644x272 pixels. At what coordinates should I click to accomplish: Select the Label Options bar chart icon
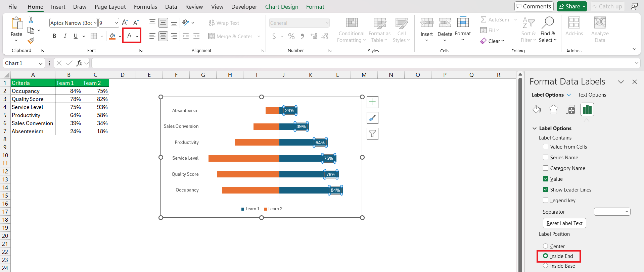coord(587,109)
